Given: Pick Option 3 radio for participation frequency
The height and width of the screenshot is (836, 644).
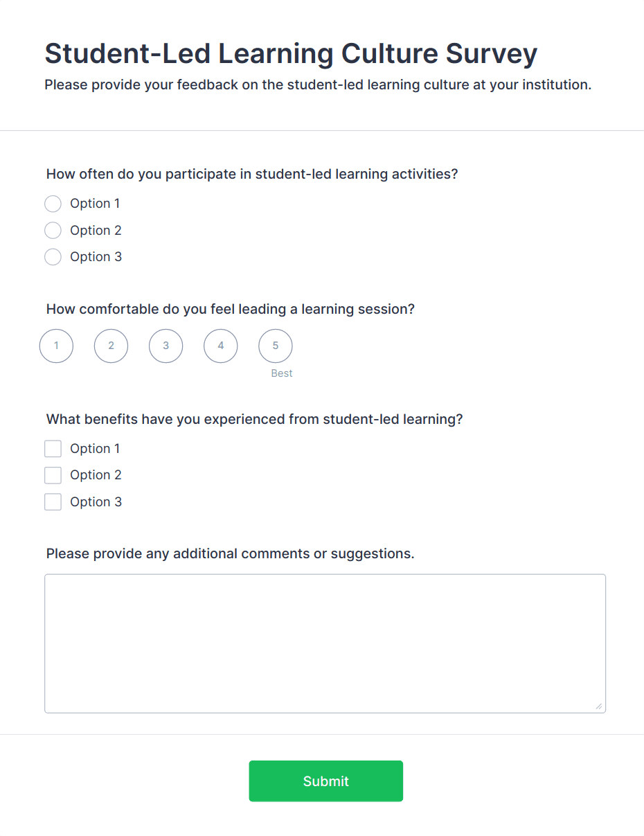Looking at the screenshot, I should 53,257.
